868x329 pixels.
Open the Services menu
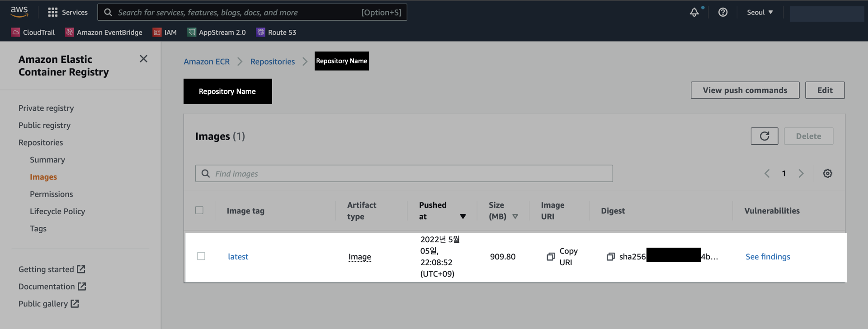(68, 12)
